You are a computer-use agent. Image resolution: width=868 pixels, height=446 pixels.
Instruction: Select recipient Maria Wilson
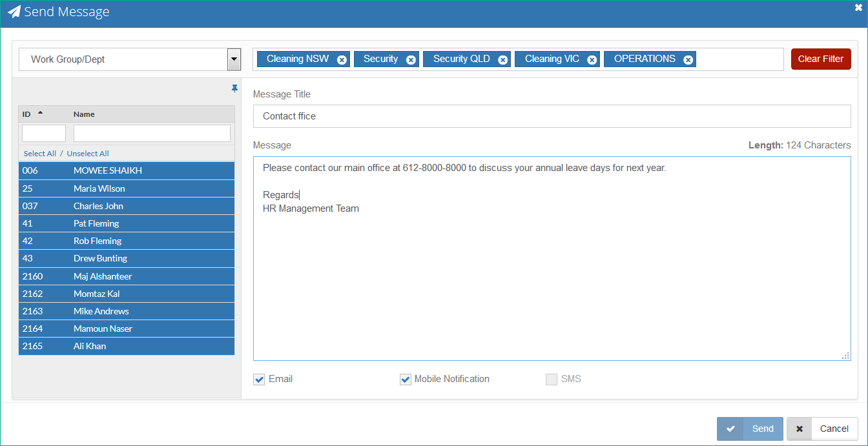pos(127,188)
